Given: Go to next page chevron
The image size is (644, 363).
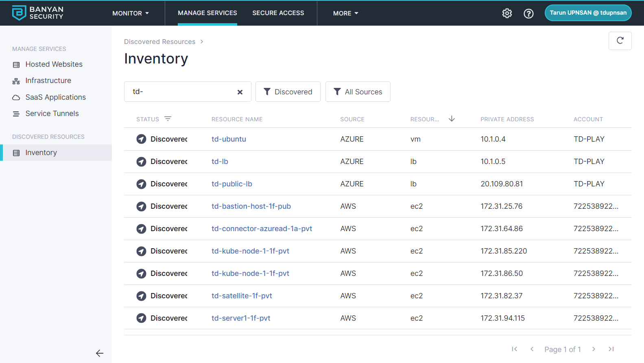Looking at the screenshot, I should (594, 349).
